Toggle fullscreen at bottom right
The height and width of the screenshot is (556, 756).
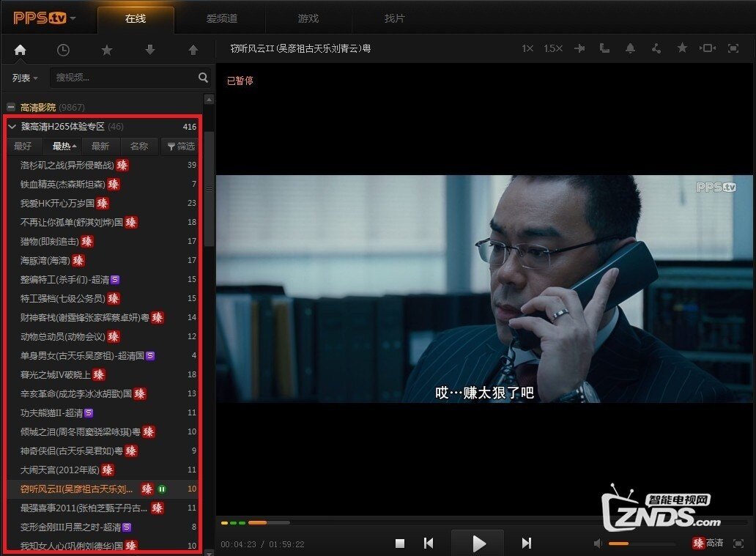738,544
